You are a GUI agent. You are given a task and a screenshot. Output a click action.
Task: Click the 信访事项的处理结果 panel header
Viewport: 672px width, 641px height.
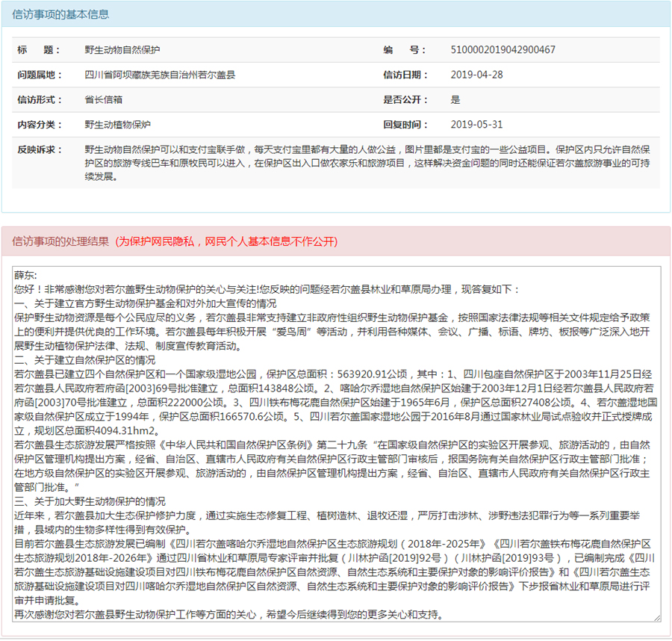pos(336,241)
